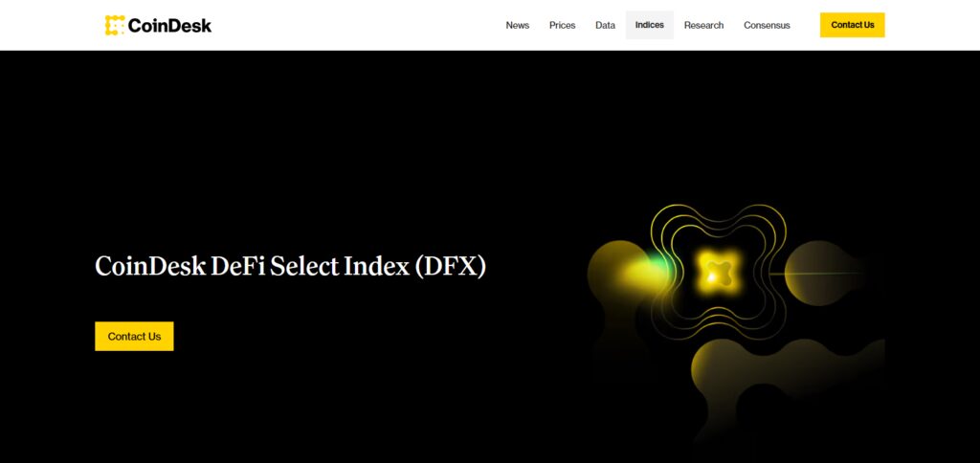Visit the Consensus page
980x463 pixels.
[x=767, y=25]
